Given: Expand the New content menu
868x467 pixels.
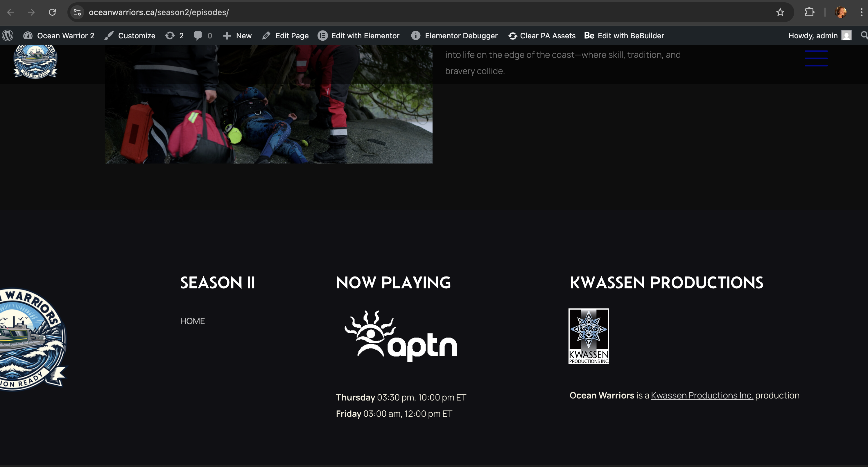Looking at the screenshot, I should coord(237,35).
